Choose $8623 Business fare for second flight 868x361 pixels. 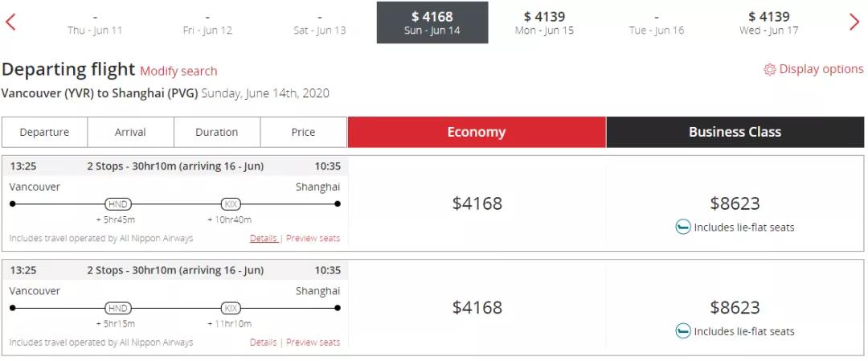[x=735, y=307]
